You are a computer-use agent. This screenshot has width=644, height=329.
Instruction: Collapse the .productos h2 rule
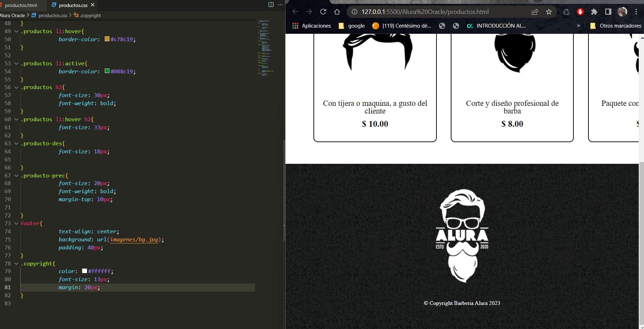pyautogui.click(x=16, y=87)
